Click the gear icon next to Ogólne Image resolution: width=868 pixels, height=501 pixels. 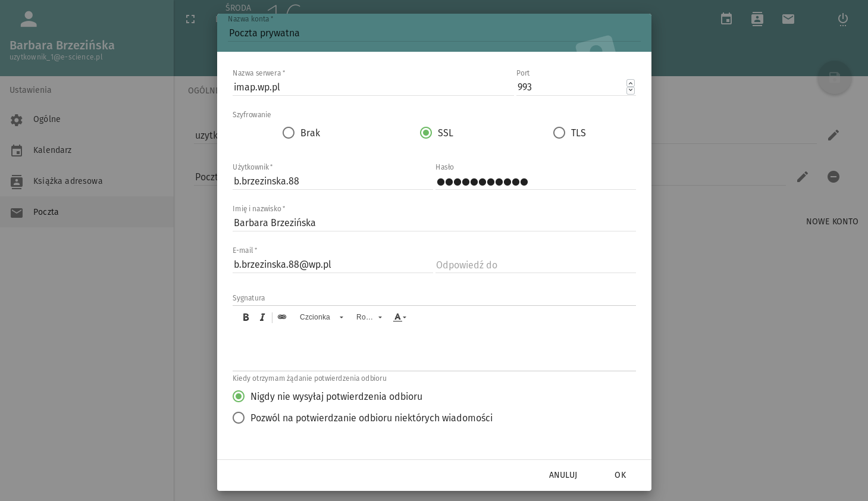click(x=17, y=120)
